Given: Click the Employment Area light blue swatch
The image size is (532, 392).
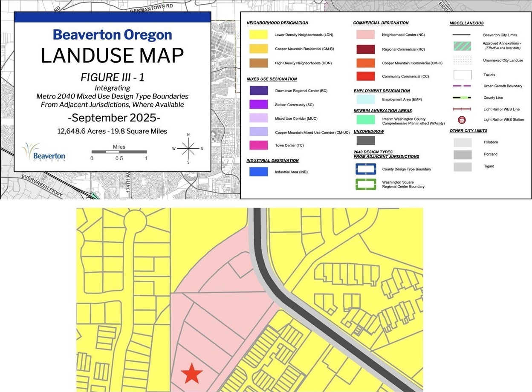Looking at the screenshot, I should point(366,99).
